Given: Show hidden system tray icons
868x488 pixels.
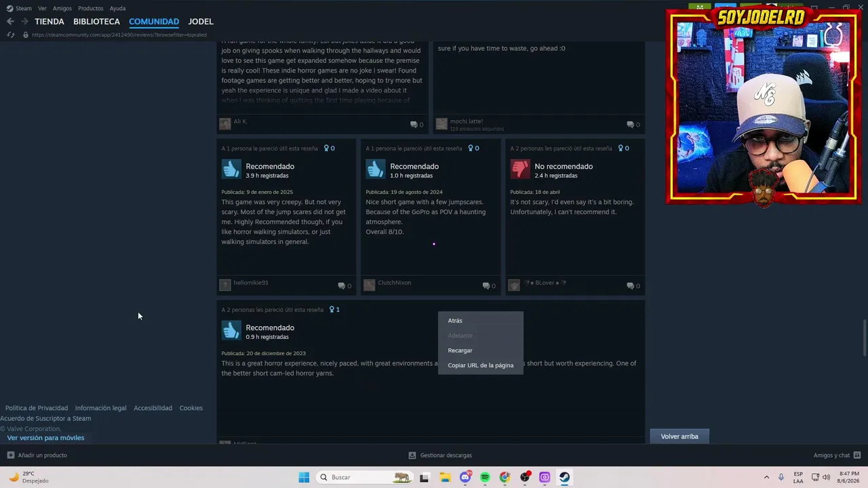Looking at the screenshot, I should [766, 477].
